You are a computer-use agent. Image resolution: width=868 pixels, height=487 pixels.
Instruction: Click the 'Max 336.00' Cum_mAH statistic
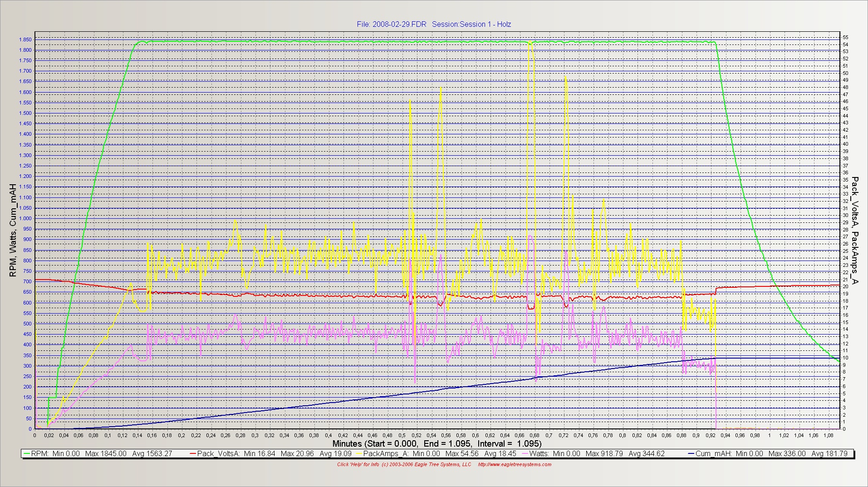point(788,453)
